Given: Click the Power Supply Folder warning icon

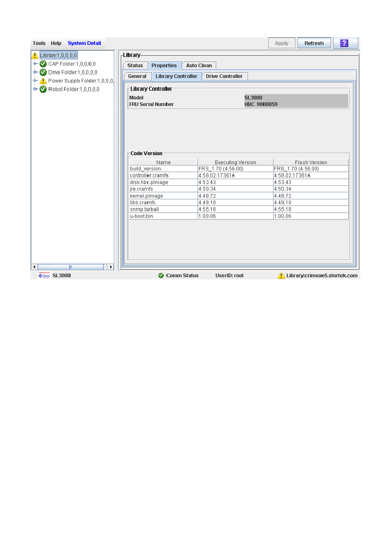Looking at the screenshot, I should [43, 81].
